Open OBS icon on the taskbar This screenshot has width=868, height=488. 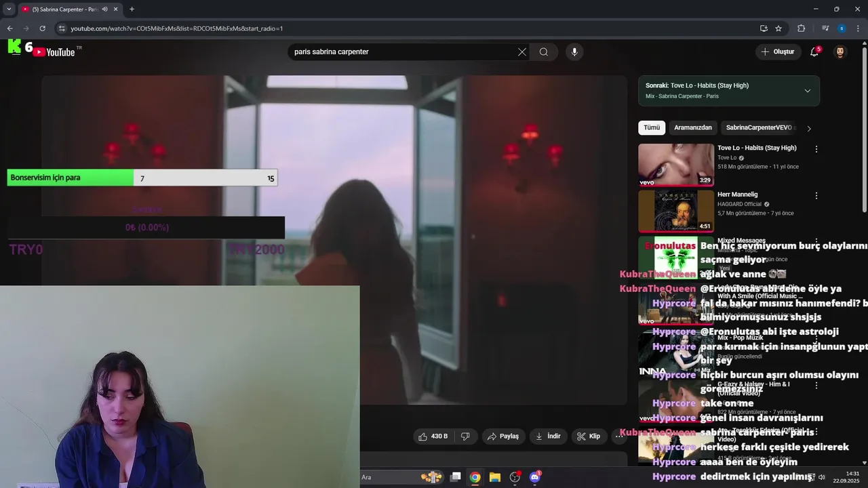(515, 477)
